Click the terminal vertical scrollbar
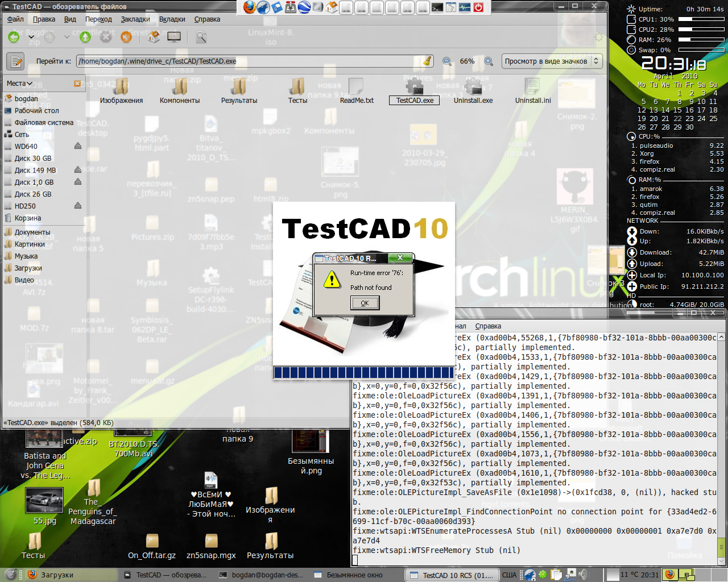The height and width of the screenshot is (582, 728). point(721,449)
